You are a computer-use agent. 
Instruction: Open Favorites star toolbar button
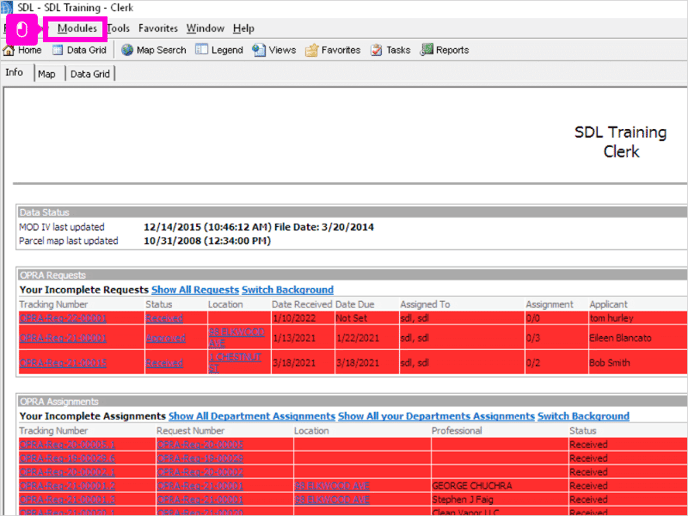click(x=333, y=50)
